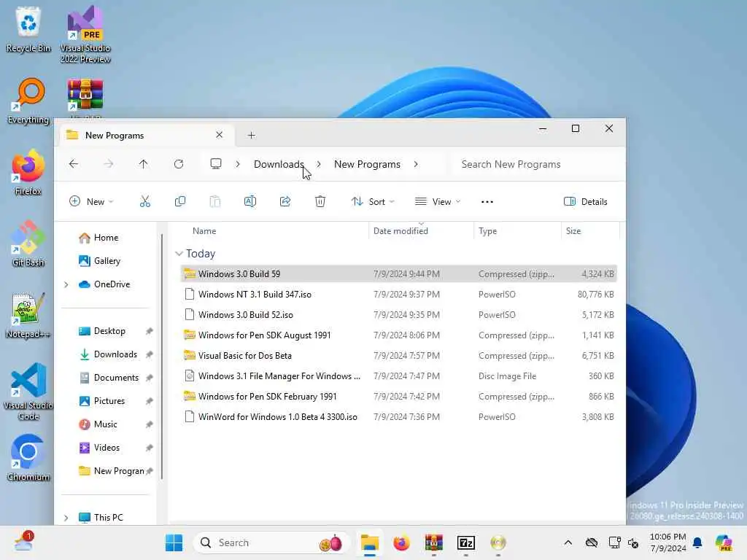Open File Explorer from the taskbar
The height and width of the screenshot is (560, 747).
point(370,542)
